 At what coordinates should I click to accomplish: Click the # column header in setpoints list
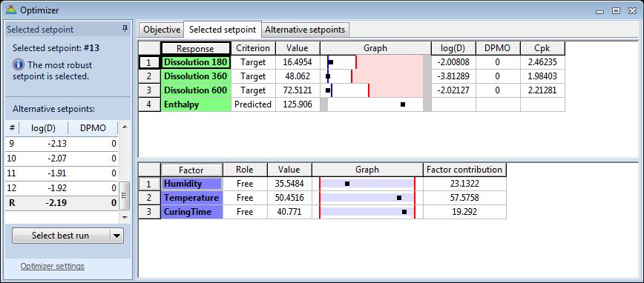pyautogui.click(x=12, y=128)
